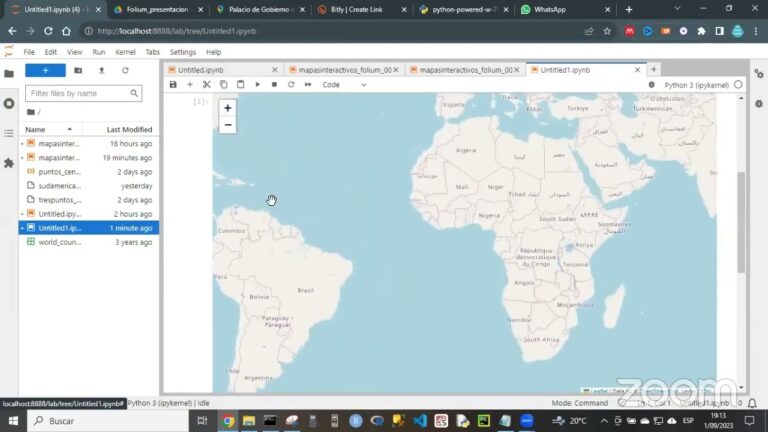Click Python 3 (ipykernel) kernel name
The image size is (768, 432).
tap(696, 85)
